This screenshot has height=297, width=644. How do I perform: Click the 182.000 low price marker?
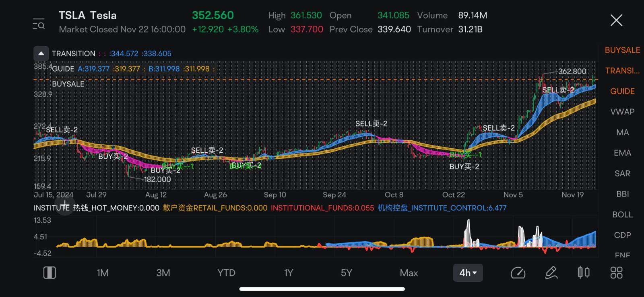point(157,179)
